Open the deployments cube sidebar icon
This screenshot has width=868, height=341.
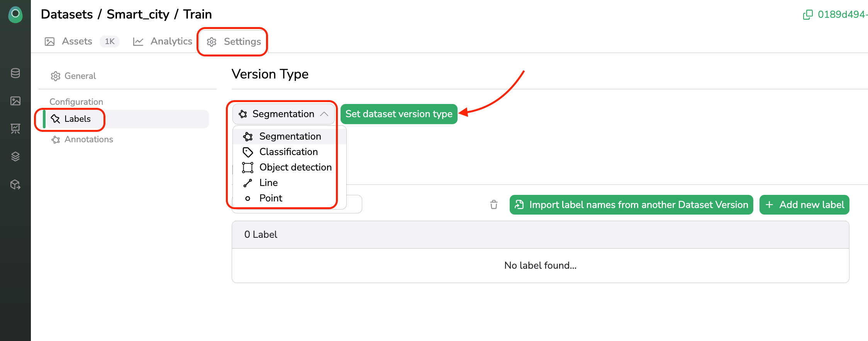pos(15,184)
